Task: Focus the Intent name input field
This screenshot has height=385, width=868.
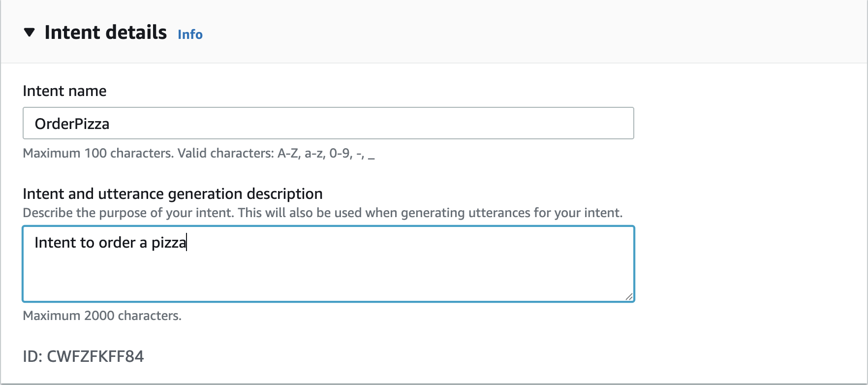Action: coord(328,123)
